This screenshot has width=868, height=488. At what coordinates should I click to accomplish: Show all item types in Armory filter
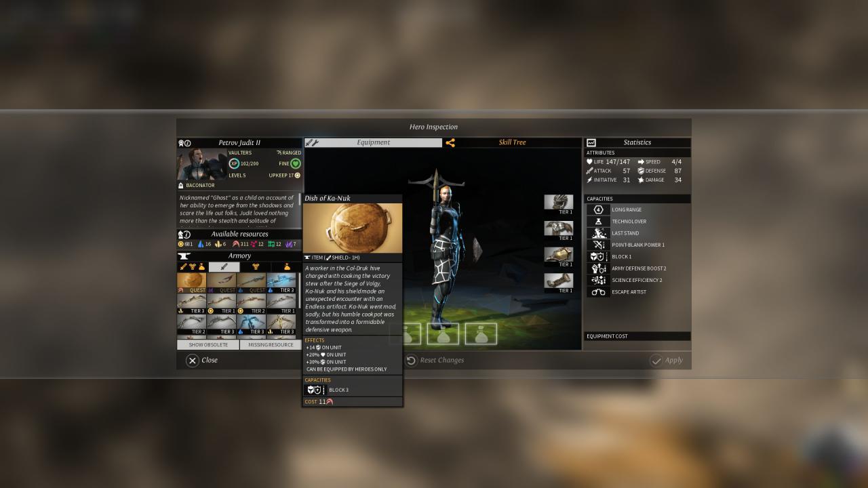[193, 266]
